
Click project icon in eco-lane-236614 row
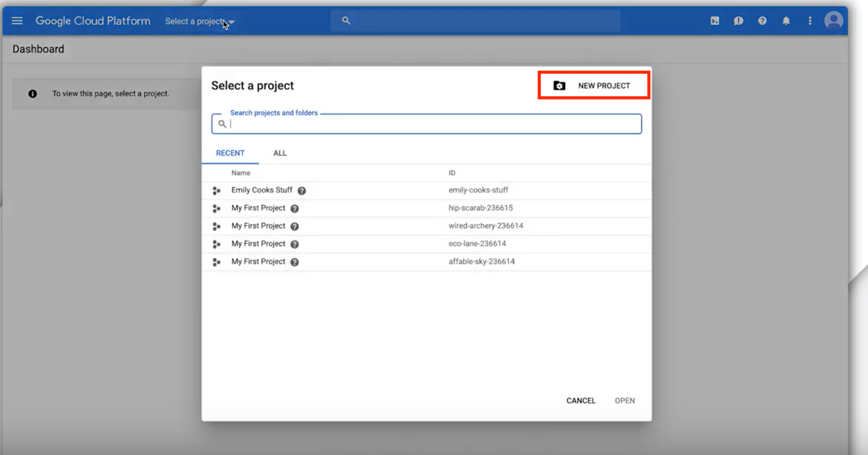click(216, 244)
